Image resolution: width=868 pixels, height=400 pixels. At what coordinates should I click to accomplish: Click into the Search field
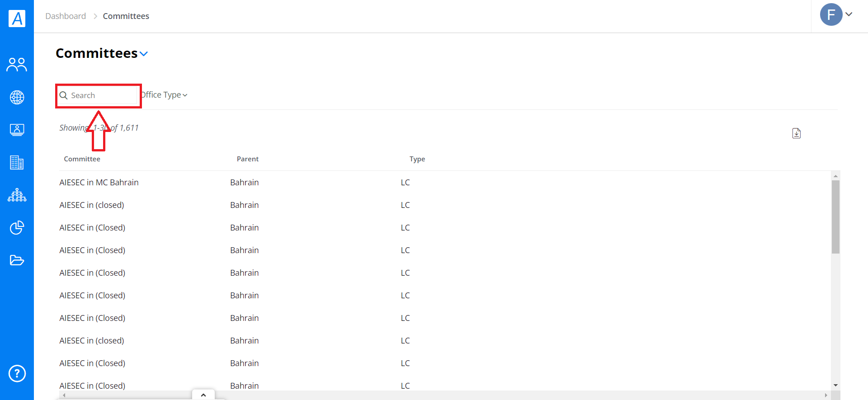(x=98, y=95)
